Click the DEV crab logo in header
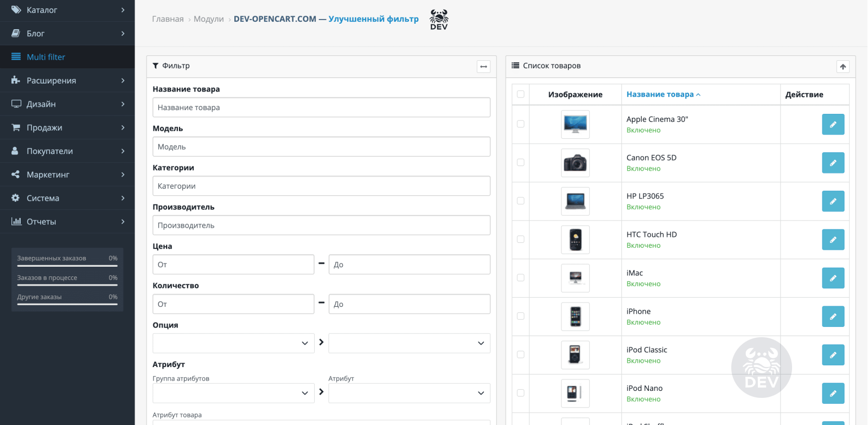868x425 pixels. click(439, 20)
